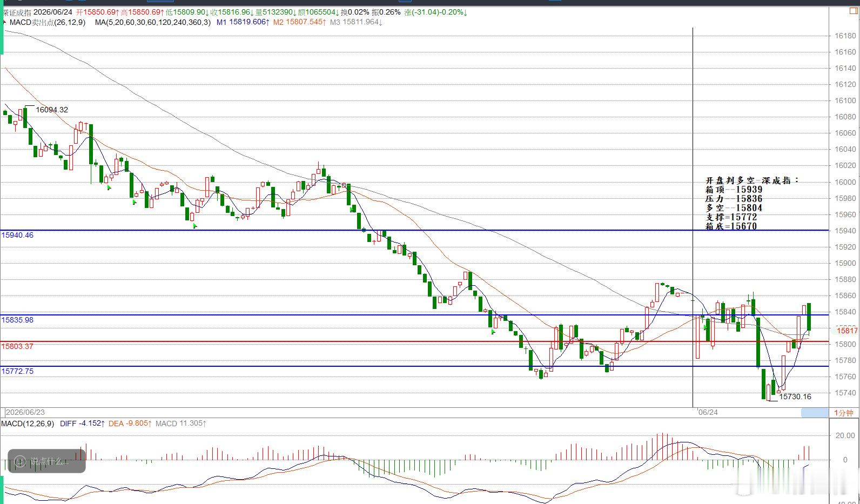Click the 说点什么 comment input box

[46, 461]
